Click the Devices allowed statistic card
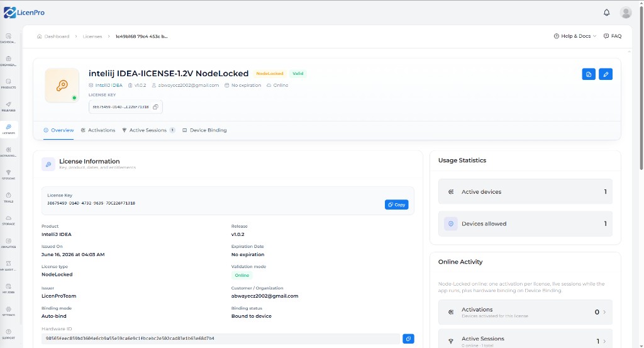 click(x=525, y=223)
